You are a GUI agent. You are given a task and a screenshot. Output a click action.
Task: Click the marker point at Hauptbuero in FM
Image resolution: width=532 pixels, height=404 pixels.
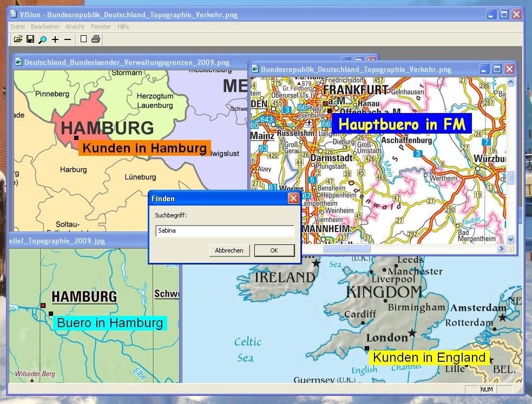(x=329, y=111)
